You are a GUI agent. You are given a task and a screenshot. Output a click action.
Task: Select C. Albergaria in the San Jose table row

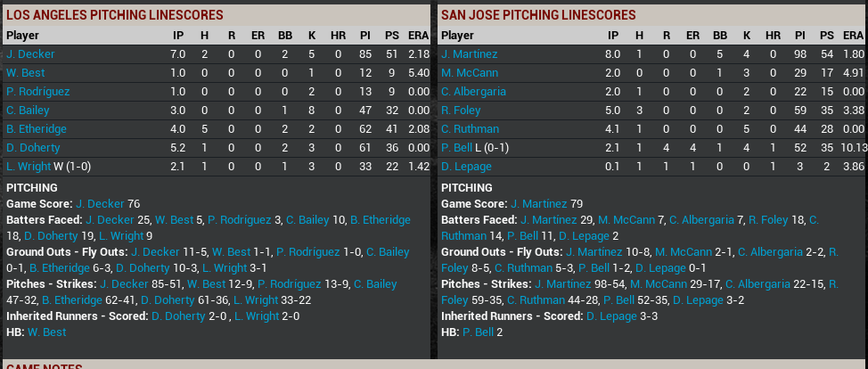click(x=473, y=92)
